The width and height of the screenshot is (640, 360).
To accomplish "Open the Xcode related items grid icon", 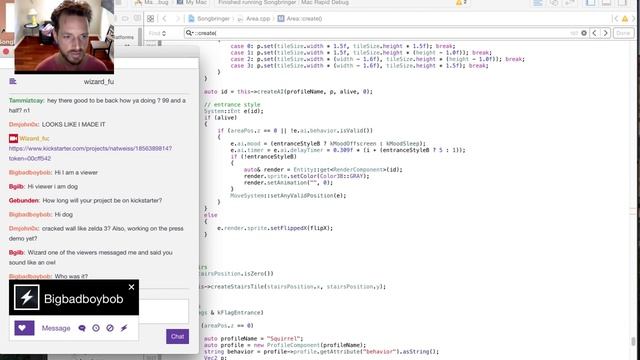I will pos(151,19).
